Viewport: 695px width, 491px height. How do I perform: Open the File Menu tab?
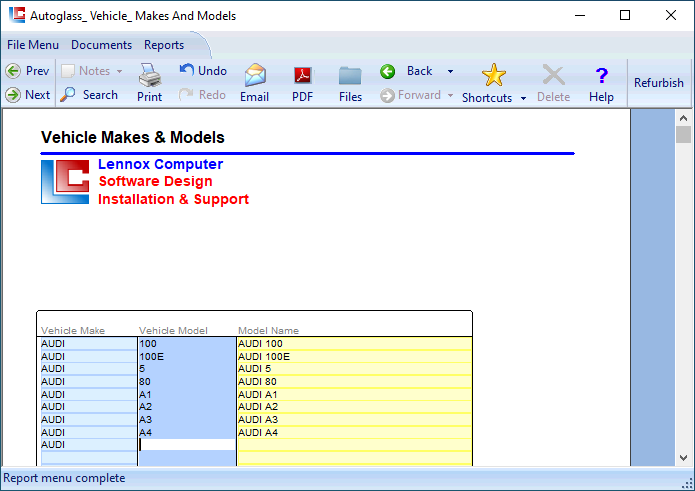33,45
